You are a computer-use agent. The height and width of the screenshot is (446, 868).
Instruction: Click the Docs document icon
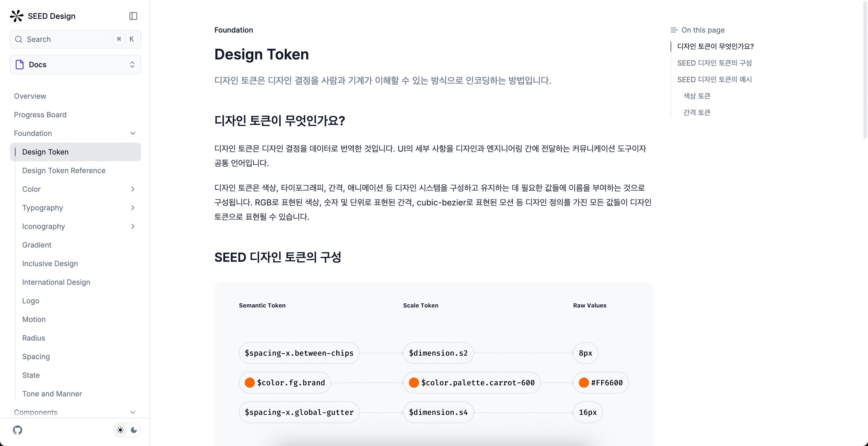[19, 64]
